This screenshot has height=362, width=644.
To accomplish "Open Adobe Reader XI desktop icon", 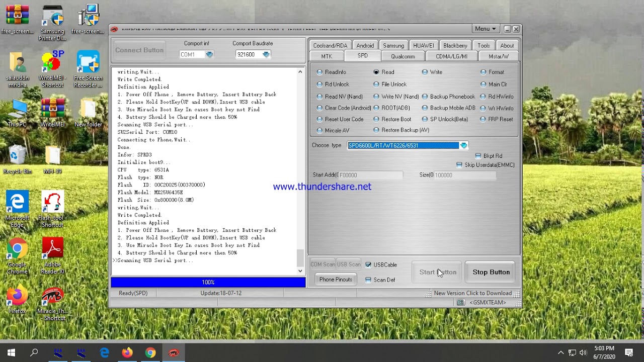I will 52,256.
